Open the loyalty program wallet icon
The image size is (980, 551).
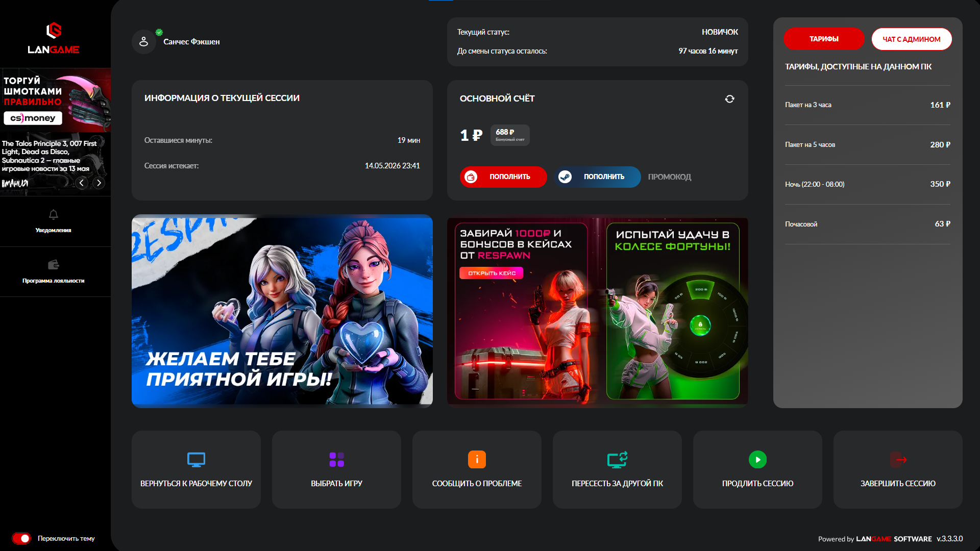[54, 265]
